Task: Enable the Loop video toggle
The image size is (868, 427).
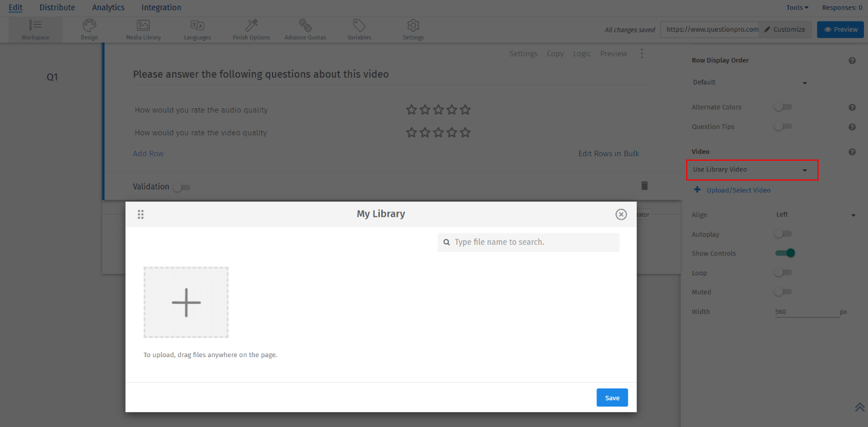Action: tap(783, 273)
